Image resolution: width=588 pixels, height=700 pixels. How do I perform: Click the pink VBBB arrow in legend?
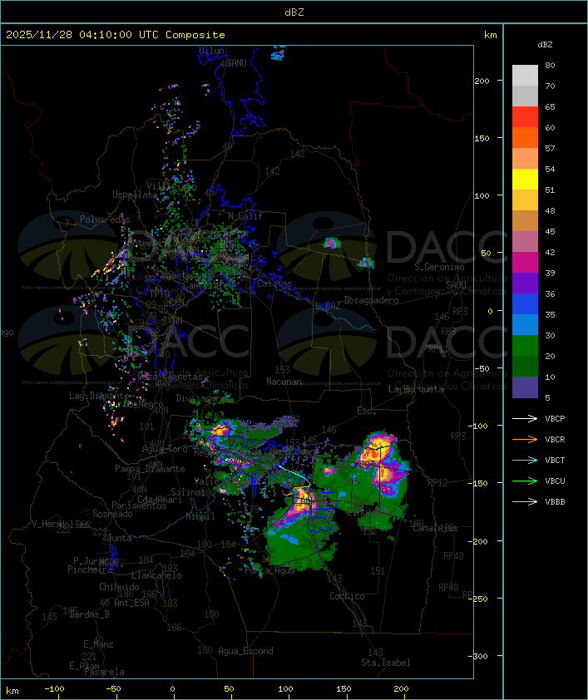pos(525,502)
